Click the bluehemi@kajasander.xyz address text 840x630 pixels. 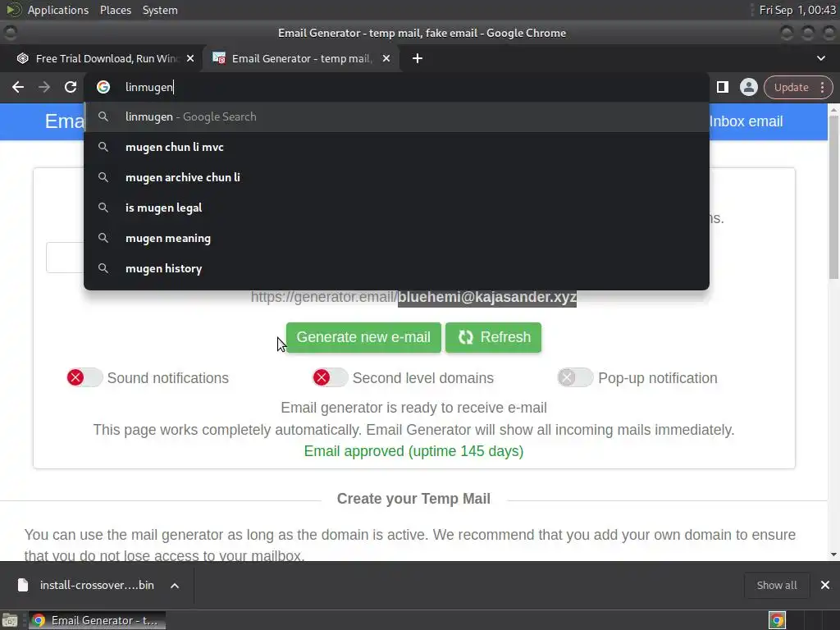tap(487, 297)
